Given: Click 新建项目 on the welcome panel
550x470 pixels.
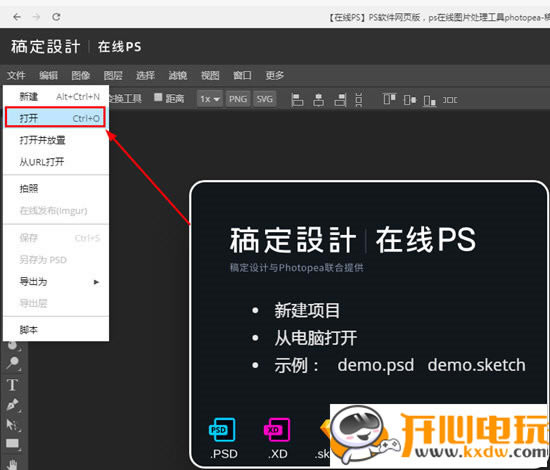Looking at the screenshot, I should click(x=307, y=311).
